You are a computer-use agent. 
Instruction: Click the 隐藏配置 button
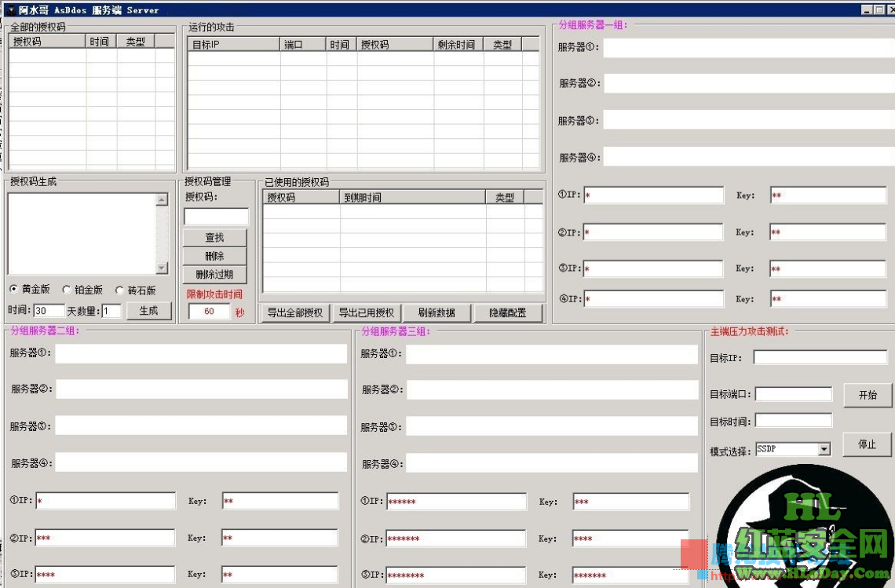[x=507, y=312]
